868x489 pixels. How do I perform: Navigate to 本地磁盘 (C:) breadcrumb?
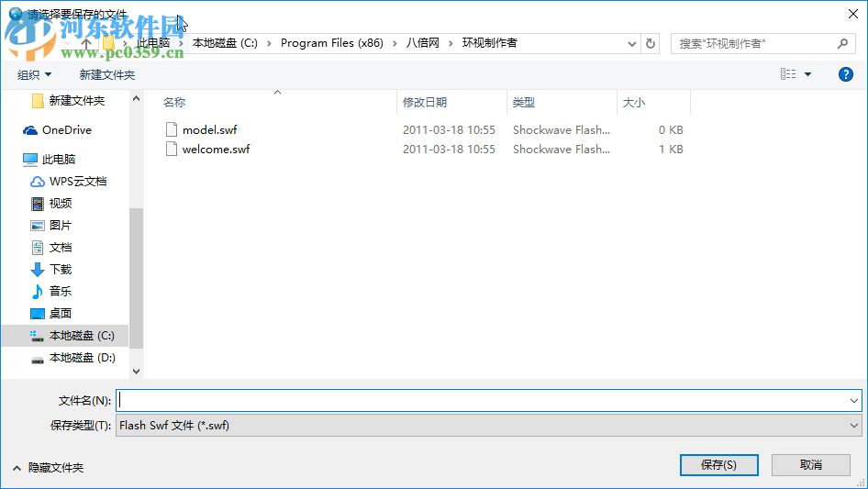[x=225, y=43]
